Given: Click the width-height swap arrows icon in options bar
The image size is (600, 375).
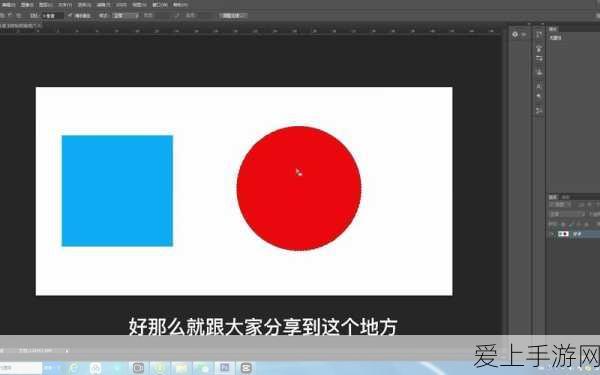Looking at the screenshot, I should click(x=176, y=16).
